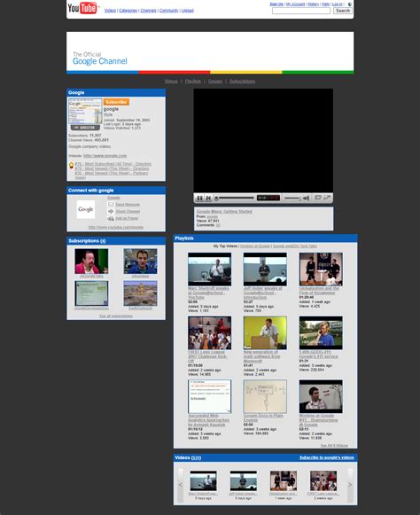The height and width of the screenshot is (515, 420).
Task: Click the Share Channel link
Action: (x=128, y=211)
